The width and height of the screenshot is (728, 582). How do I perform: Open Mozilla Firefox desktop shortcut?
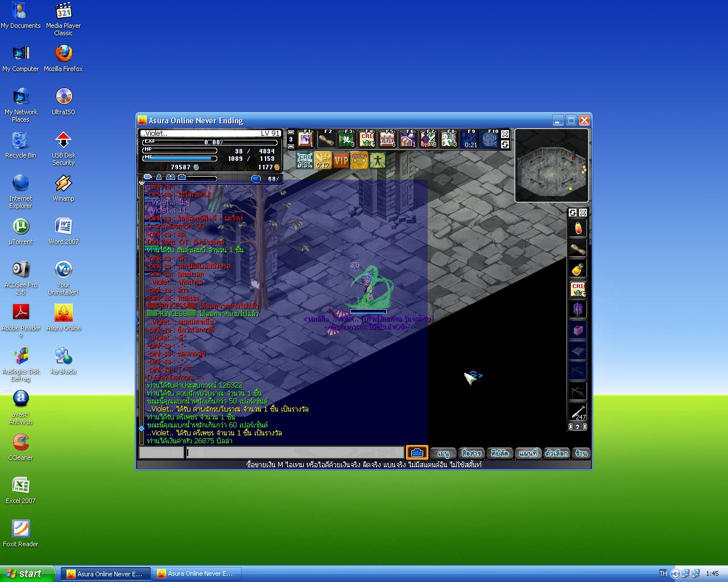point(64,54)
